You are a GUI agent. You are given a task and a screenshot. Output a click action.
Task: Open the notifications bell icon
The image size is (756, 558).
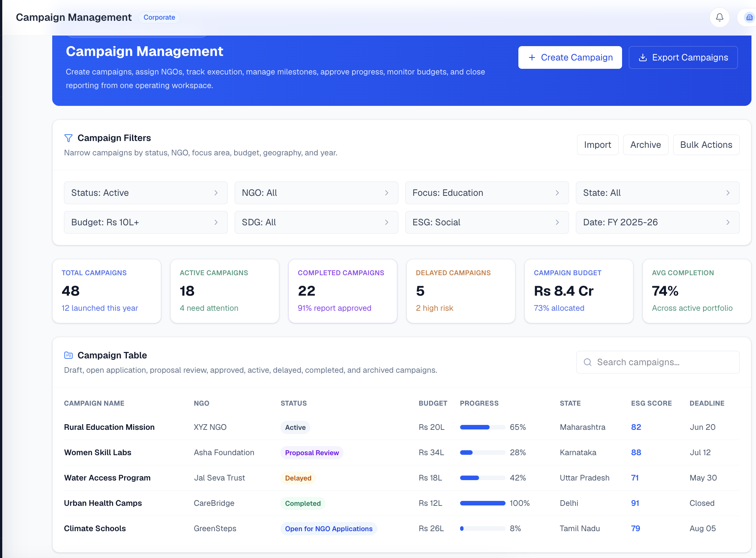point(719,17)
